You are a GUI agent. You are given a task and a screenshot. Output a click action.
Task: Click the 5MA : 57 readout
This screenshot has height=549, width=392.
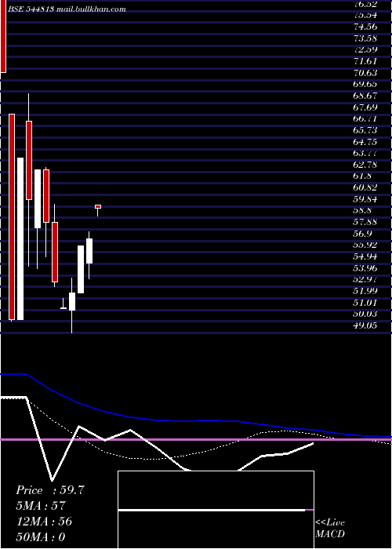[x=41, y=506]
